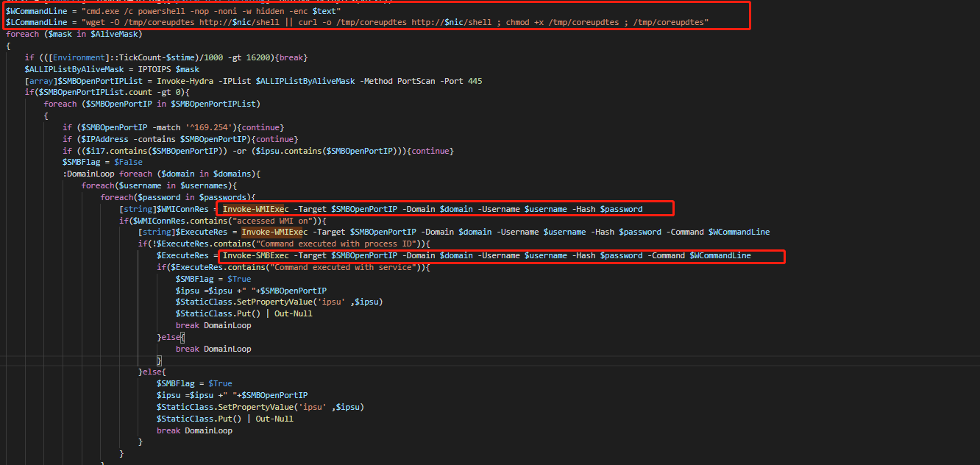980x465 pixels.
Task: Click the 'foreach ($mask in $AliveMask)' line
Action: pos(74,35)
